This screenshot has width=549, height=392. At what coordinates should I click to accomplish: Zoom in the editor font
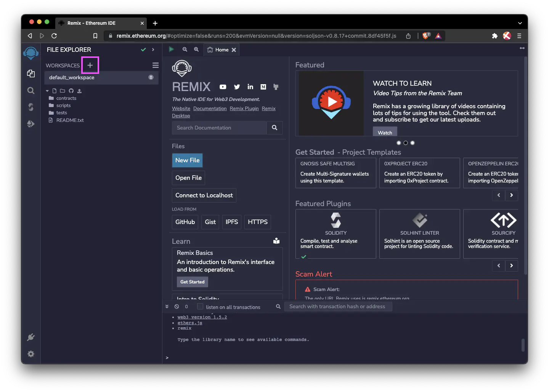click(196, 50)
